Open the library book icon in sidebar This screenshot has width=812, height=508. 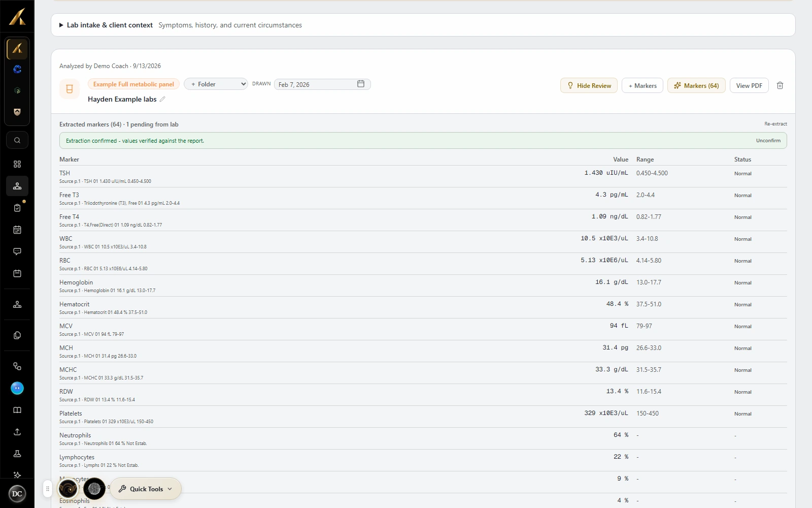tap(17, 410)
